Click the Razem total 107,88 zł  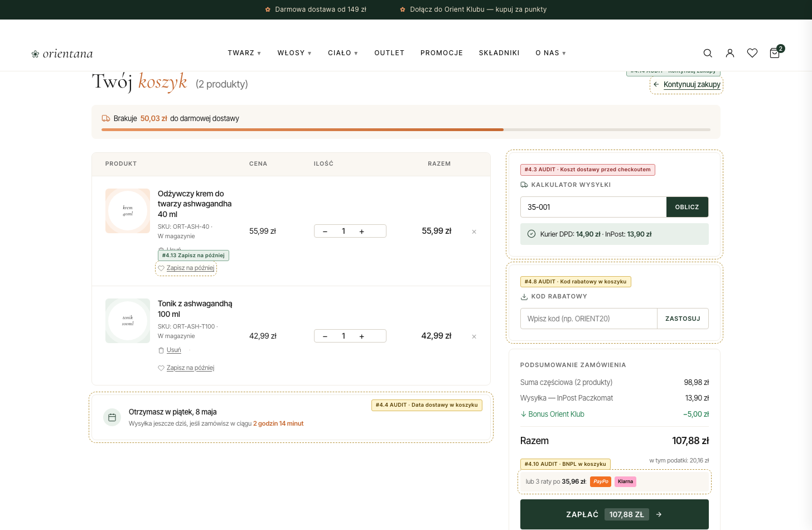pyautogui.click(x=690, y=441)
